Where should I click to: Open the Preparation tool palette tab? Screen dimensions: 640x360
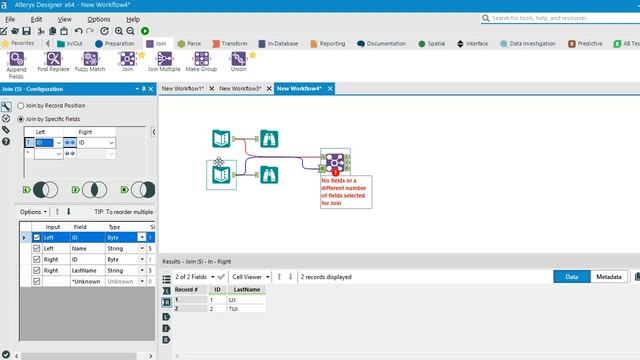pos(114,44)
